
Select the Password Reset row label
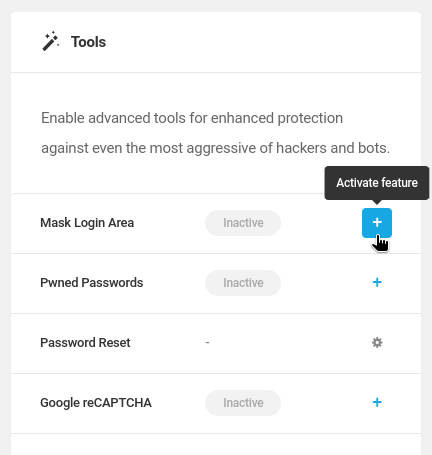pos(85,343)
